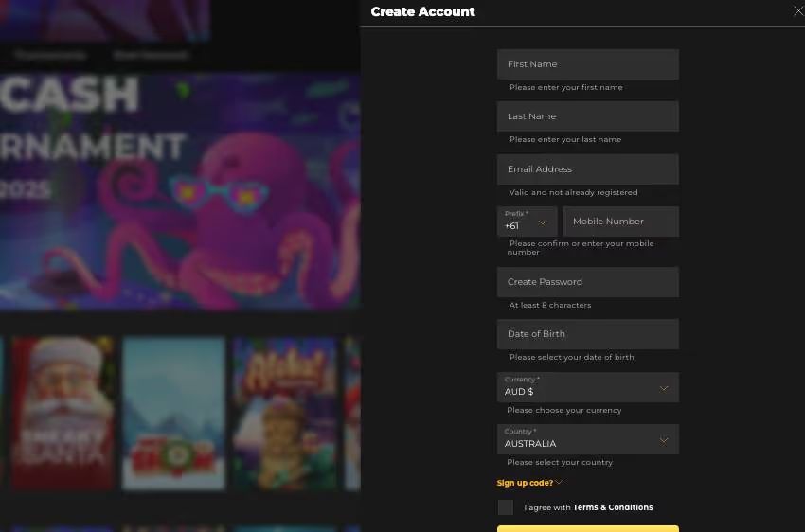805x532 pixels.
Task: Click the 'Please enter your first name' hint
Action: point(565,87)
